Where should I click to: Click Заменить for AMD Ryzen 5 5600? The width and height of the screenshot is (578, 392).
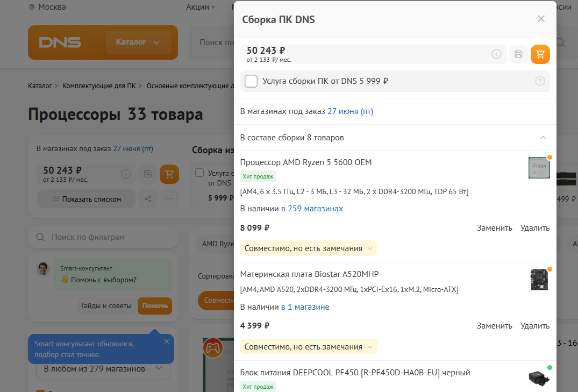click(x=494, y=228)
